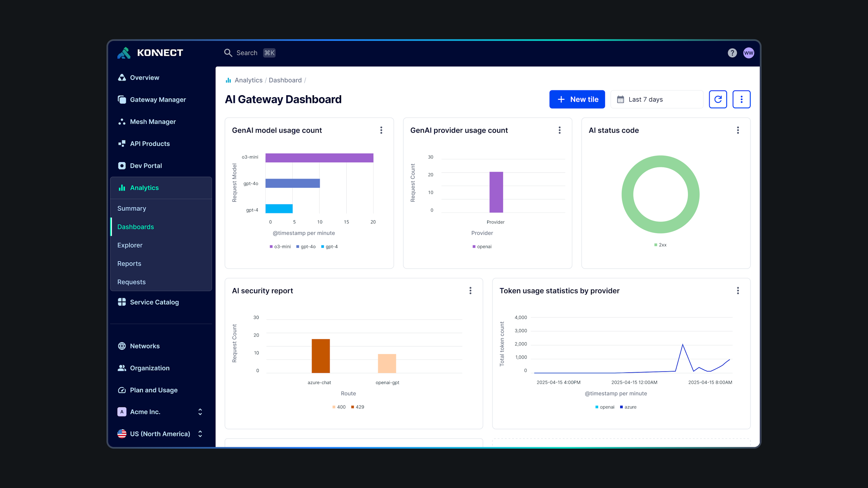This screenshot has width=868, height=488.
Task: Toggle 429 status legend entry
Action: [x=358, y=407]
